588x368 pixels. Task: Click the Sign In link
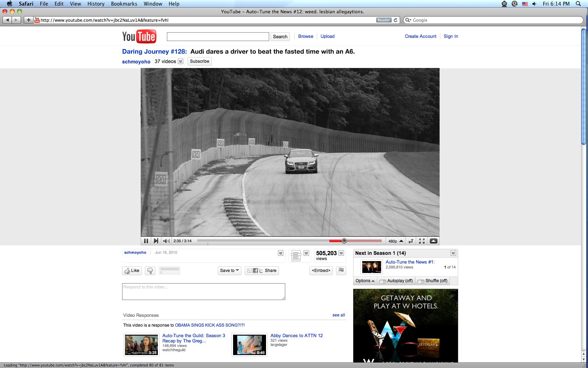coord(451,36)
